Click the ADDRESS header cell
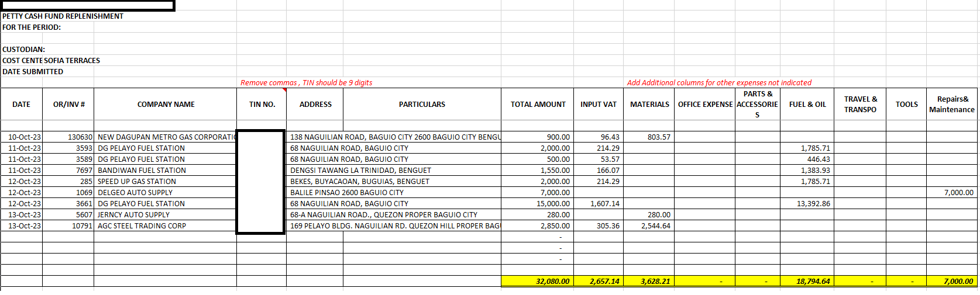Viewport: 980px width, 295px height. [x=315, y=105]
